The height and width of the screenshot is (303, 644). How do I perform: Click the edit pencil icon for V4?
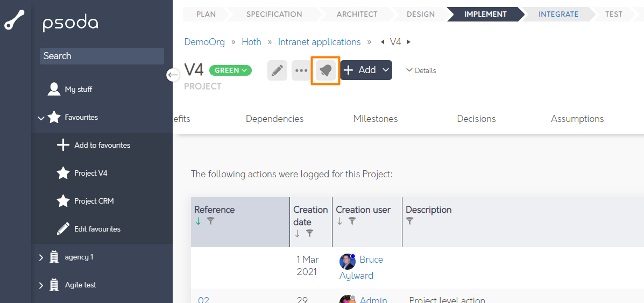click(x=277, y=70)
